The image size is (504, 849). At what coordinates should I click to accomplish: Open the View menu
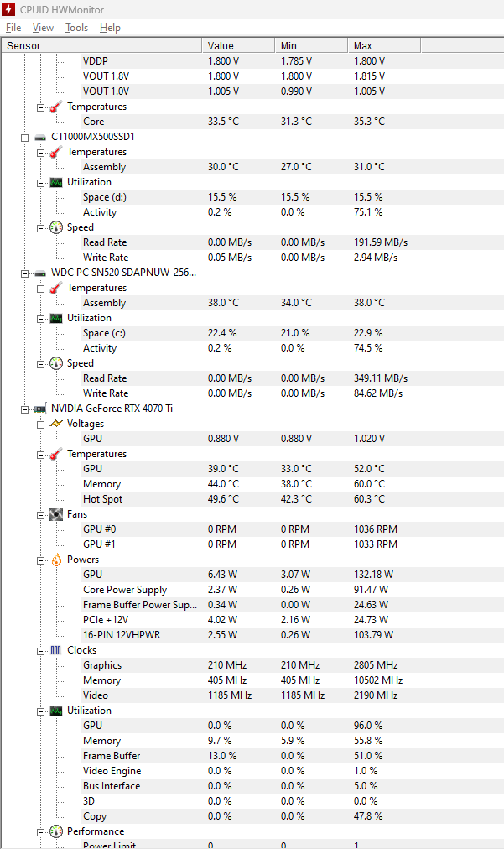[43, 28]
